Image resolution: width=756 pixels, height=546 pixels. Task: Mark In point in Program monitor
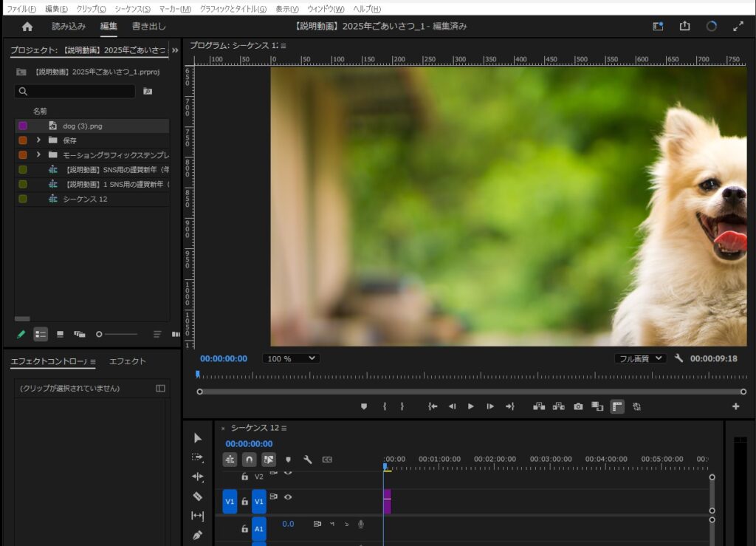[x=384, y=406]
